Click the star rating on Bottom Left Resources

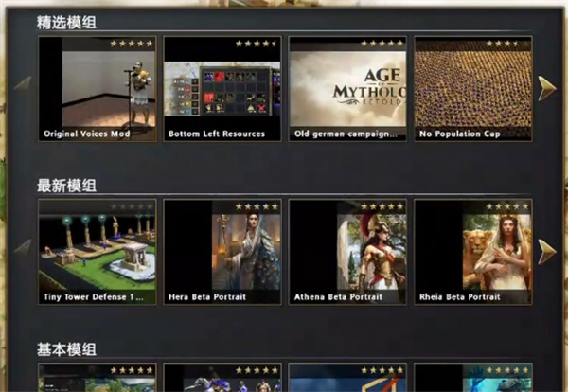(x=257, y=44)
